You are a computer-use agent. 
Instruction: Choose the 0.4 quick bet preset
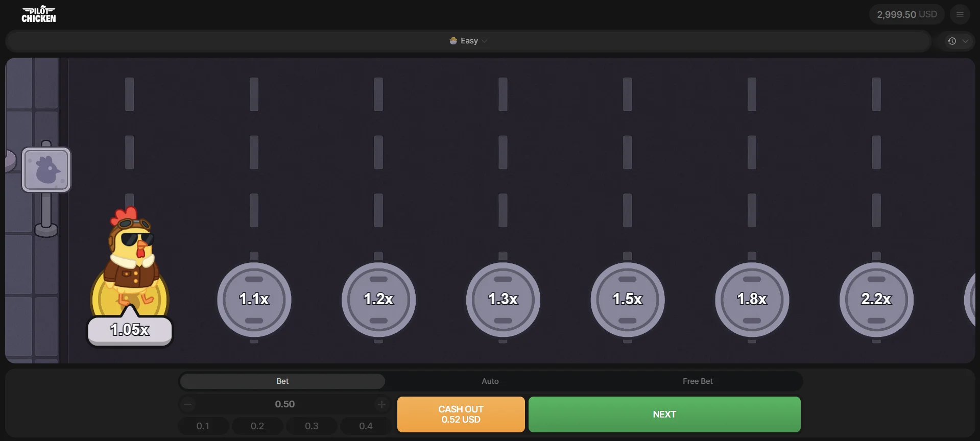tap(366, 426)
